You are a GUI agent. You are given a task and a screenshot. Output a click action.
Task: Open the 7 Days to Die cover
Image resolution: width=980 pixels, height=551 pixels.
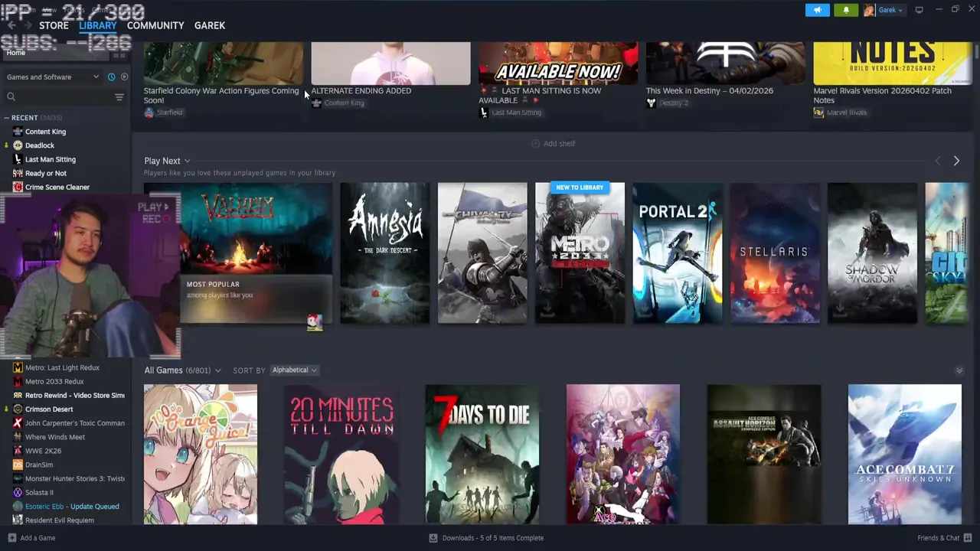[482, 455]
